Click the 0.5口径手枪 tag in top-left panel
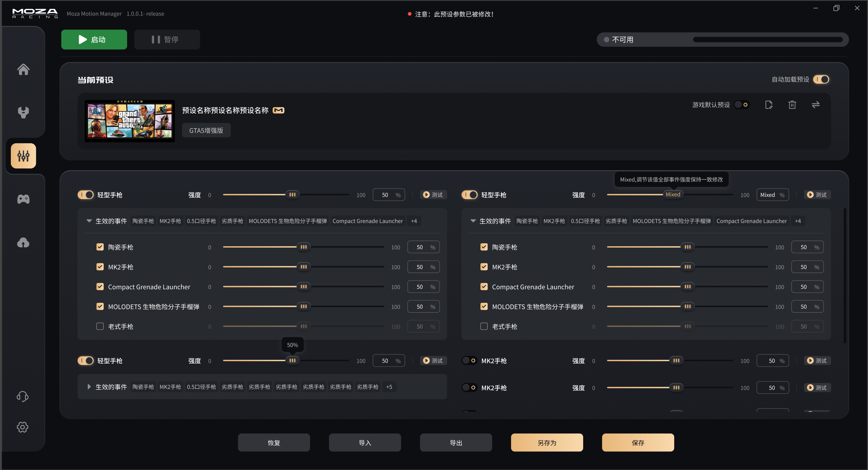 click(x=202, y=221)
